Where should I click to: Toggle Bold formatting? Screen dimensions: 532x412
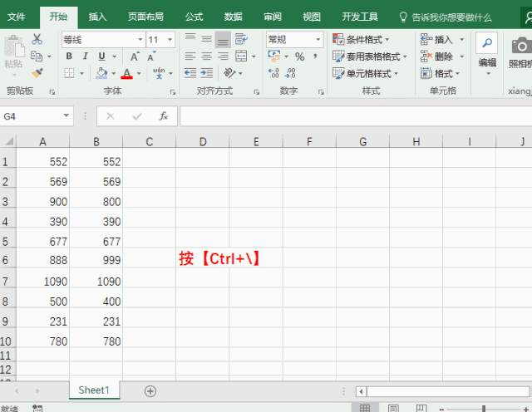[x=69, y=56]
